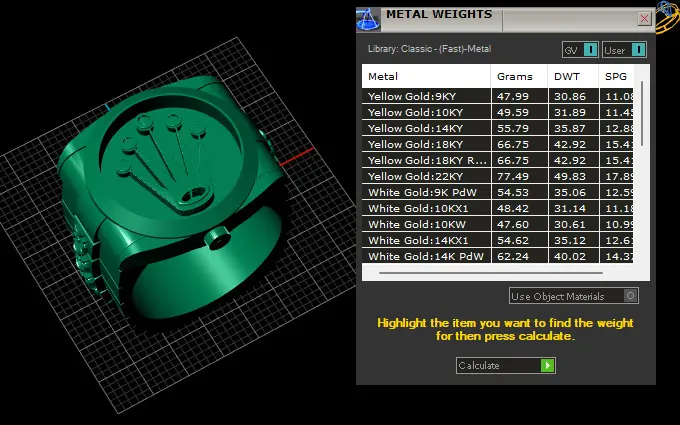Click the Calculate button

[x=506, y=366]
